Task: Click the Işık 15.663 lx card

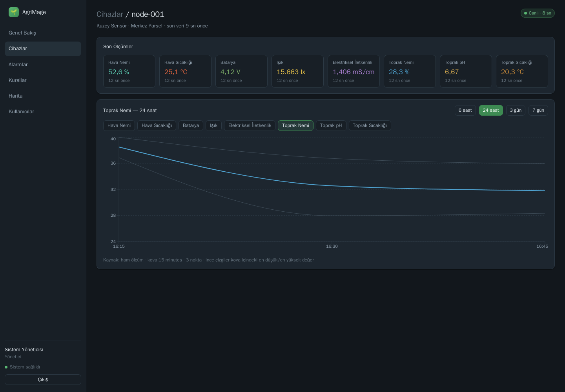Action: [297, 71]
